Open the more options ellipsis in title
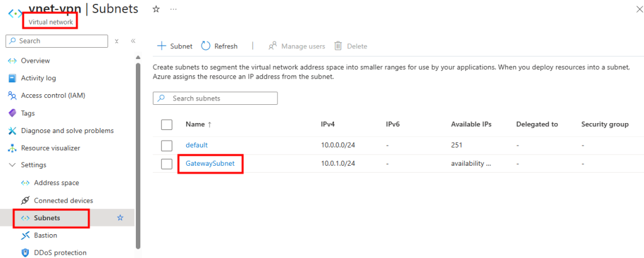644x258 pixels. click(x=174, y=9)
